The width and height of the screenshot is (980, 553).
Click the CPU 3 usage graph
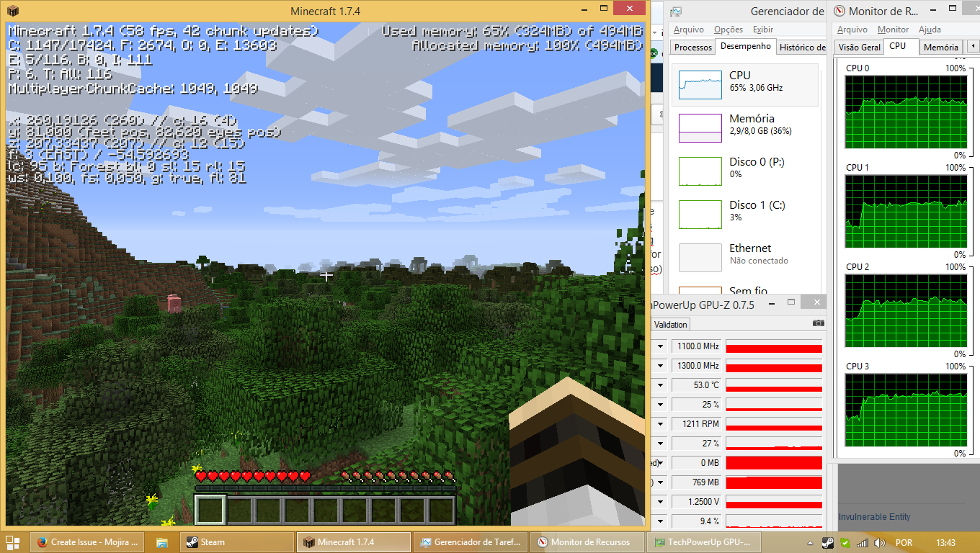(906, 410)
